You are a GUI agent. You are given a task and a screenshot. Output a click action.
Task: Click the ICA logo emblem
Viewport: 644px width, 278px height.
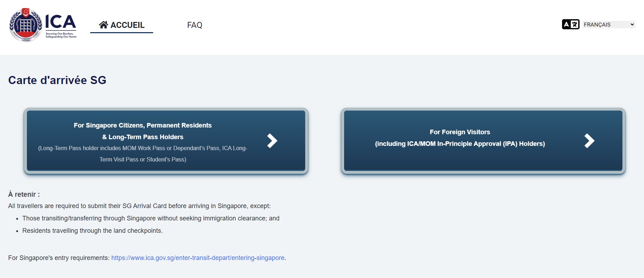[25, 25]
